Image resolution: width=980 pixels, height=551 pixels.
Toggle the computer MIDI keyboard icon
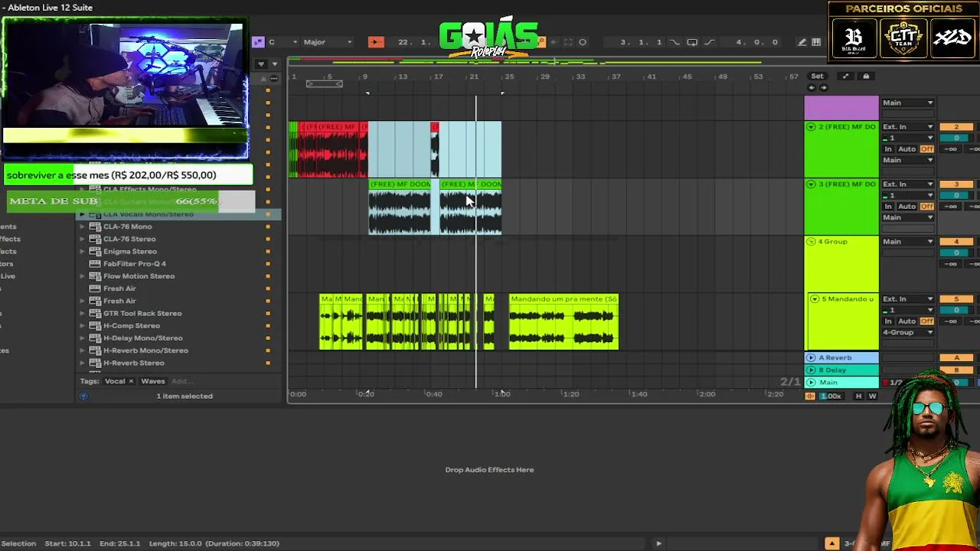[x=816, y=42]
